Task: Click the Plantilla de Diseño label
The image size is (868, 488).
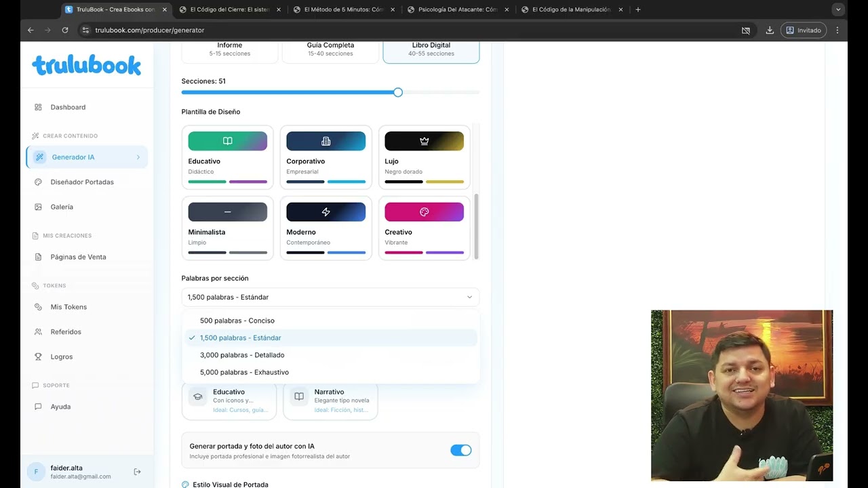Action: (x=211, y=112)
